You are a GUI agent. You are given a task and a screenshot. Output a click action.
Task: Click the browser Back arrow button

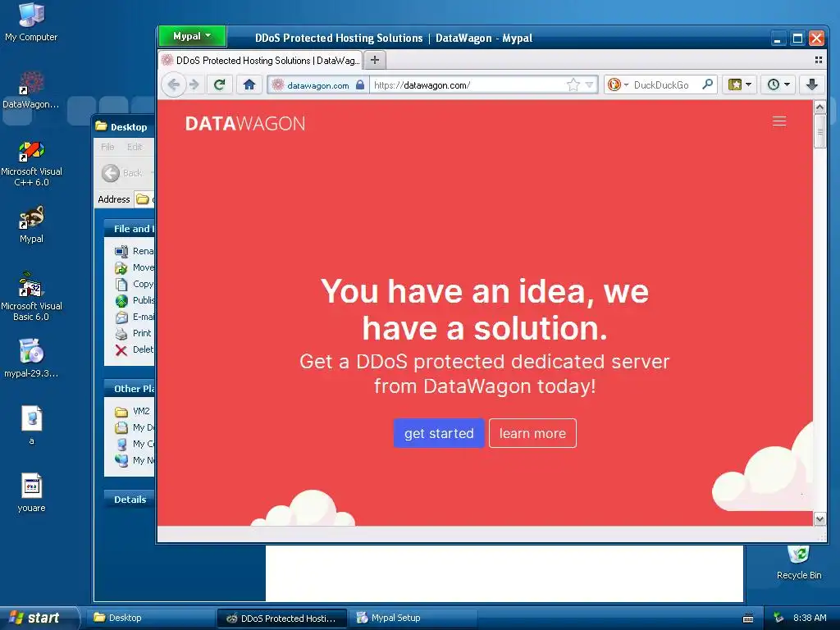[174, 84]
